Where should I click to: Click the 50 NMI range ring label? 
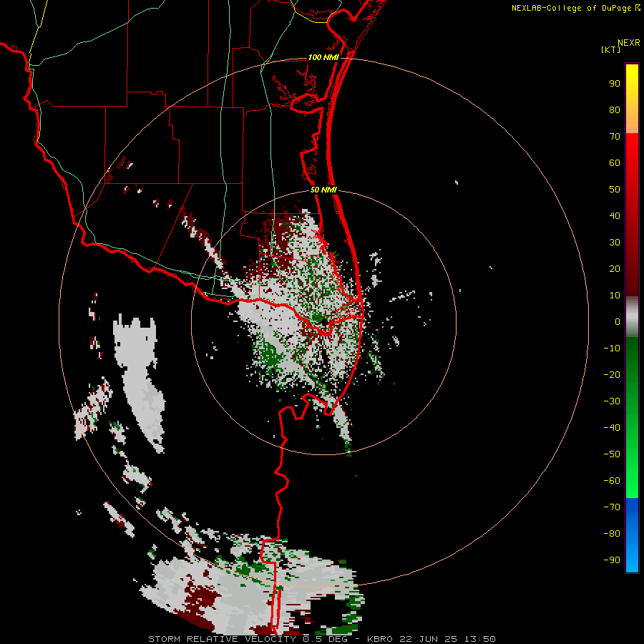[x=323, y=190]
